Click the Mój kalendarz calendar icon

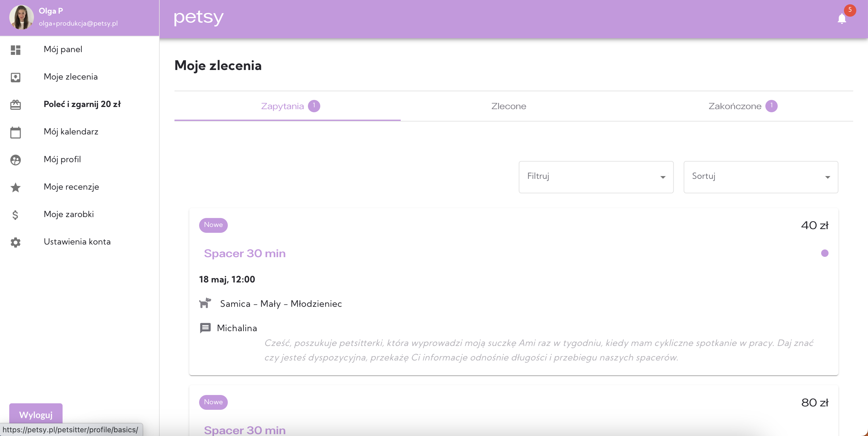[x=15, y=132]
